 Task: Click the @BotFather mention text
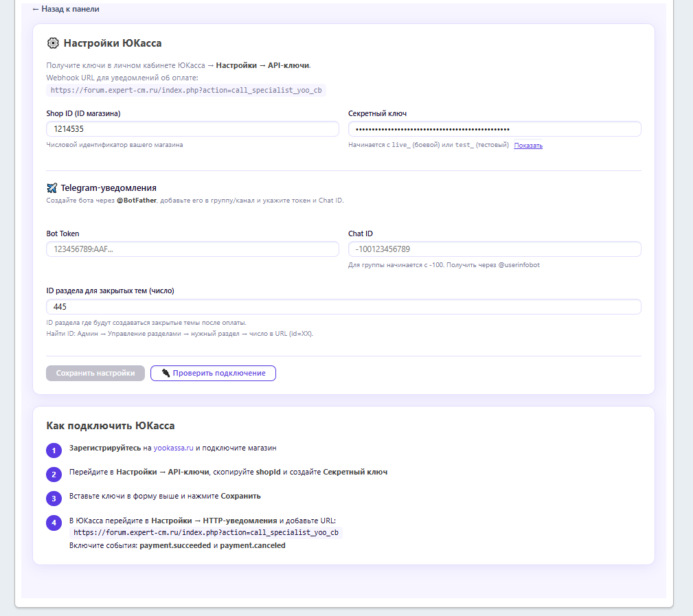137,201
